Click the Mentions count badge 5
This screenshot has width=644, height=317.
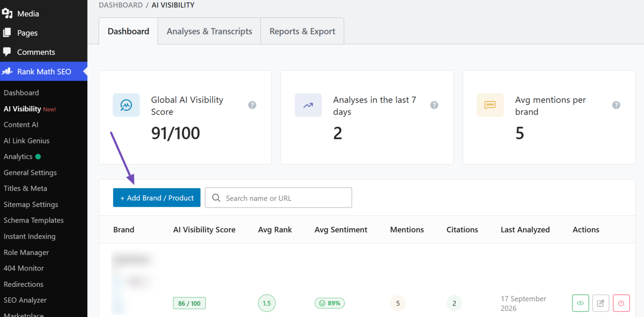398,303
